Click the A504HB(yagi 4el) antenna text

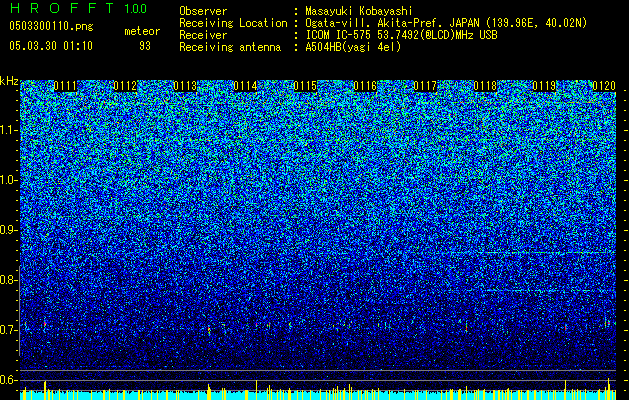point(353,47)
